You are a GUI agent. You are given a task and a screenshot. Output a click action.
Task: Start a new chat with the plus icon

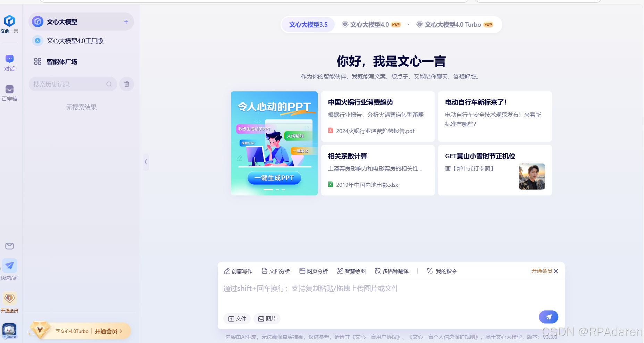(x=126, y=22)
